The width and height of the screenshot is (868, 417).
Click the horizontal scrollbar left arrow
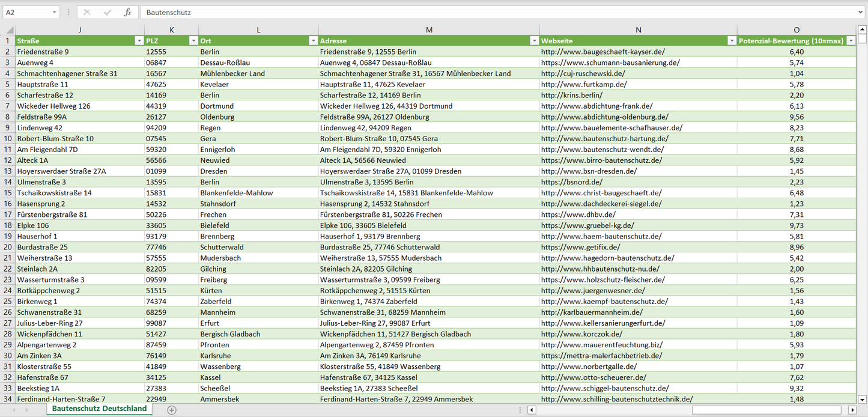click(532, 410)
